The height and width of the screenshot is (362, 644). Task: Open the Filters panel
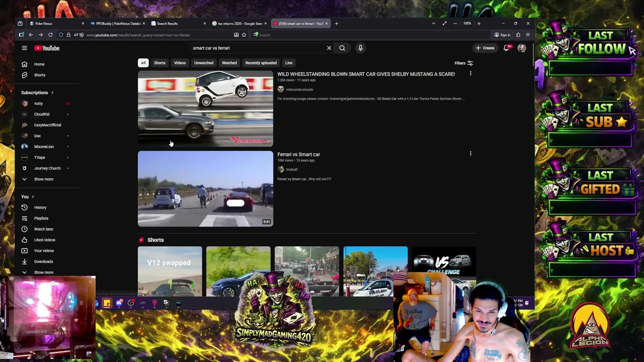[463, 63]
